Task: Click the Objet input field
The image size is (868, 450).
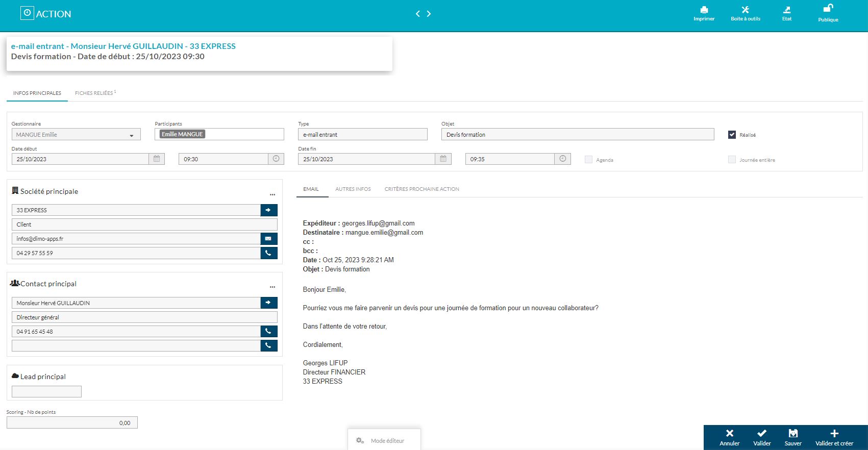Action: click(577, 135)
